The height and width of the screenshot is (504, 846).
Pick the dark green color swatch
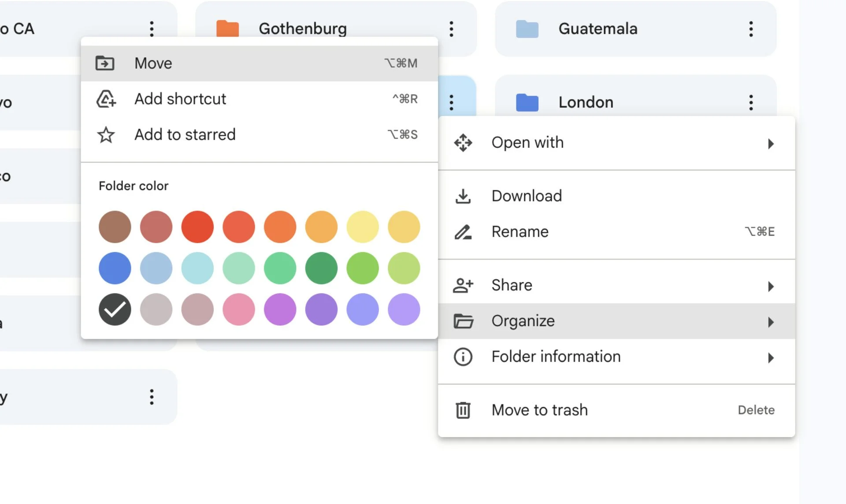pos(321,268)
